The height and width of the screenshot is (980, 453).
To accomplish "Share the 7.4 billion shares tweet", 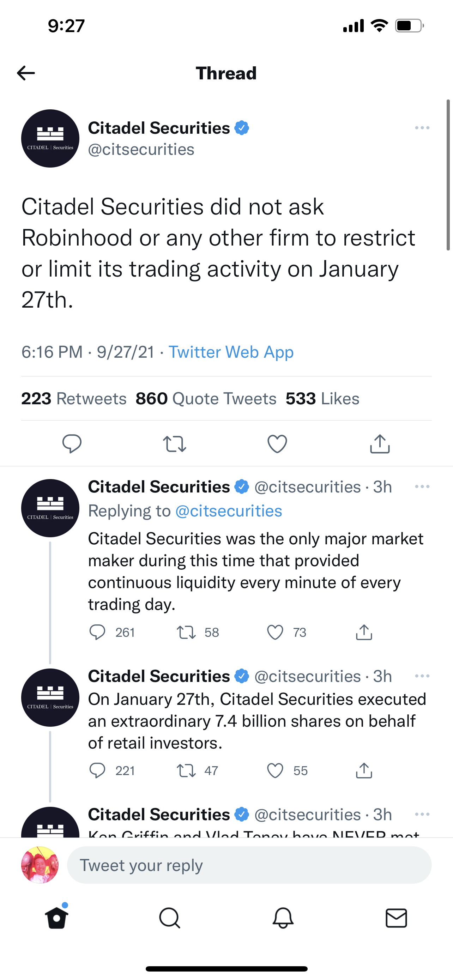I will (x=364, y=770).
